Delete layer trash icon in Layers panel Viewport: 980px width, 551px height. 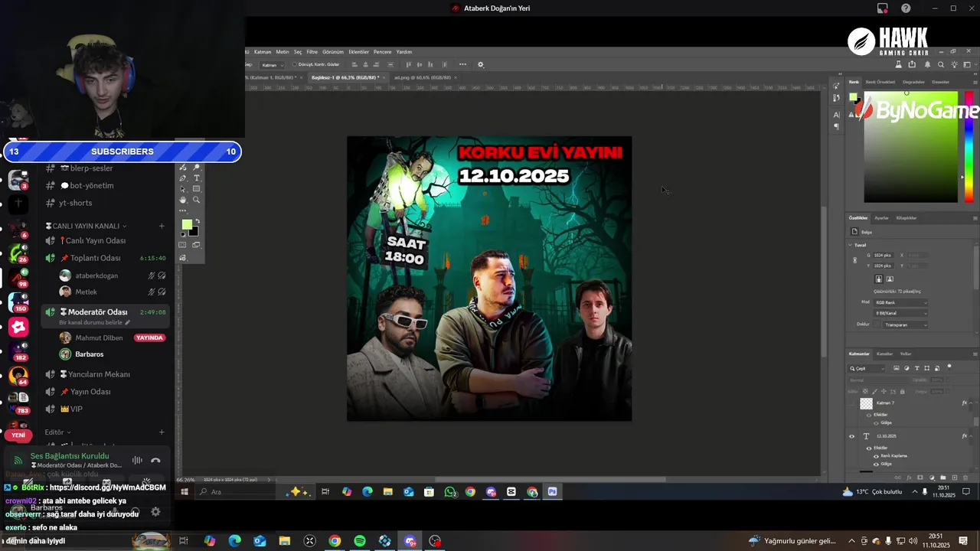[x=965, y=478]
